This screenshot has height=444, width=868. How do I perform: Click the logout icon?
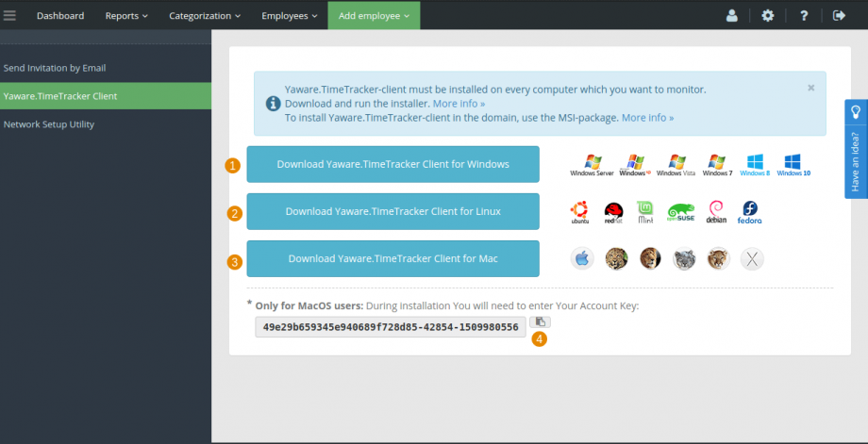tap(839, 15)
